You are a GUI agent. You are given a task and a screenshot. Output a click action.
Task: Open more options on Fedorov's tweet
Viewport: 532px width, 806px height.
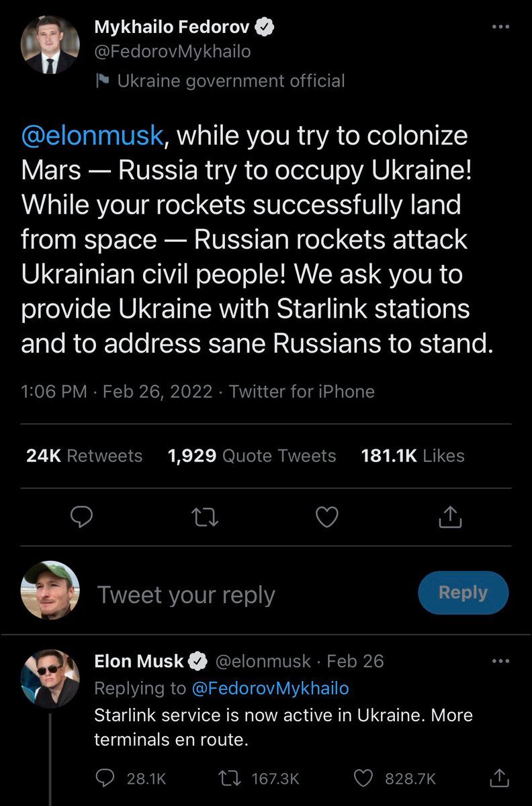[x=501, y=28]
